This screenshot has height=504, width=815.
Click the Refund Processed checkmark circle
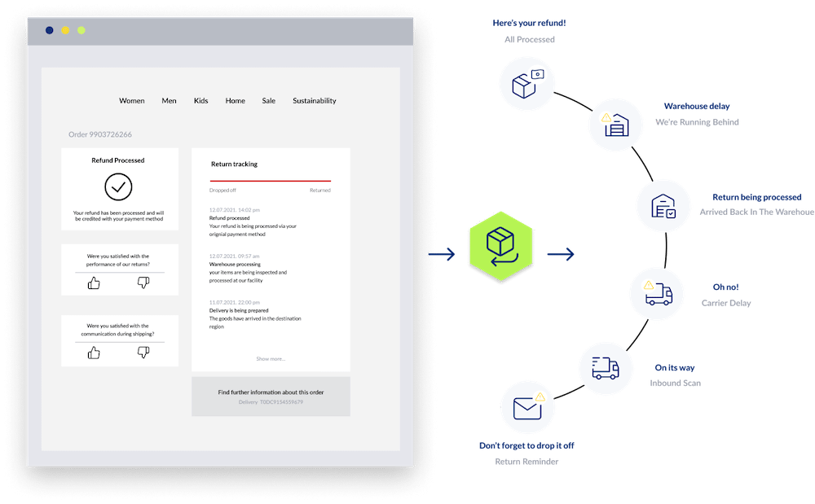click(118, 186)
